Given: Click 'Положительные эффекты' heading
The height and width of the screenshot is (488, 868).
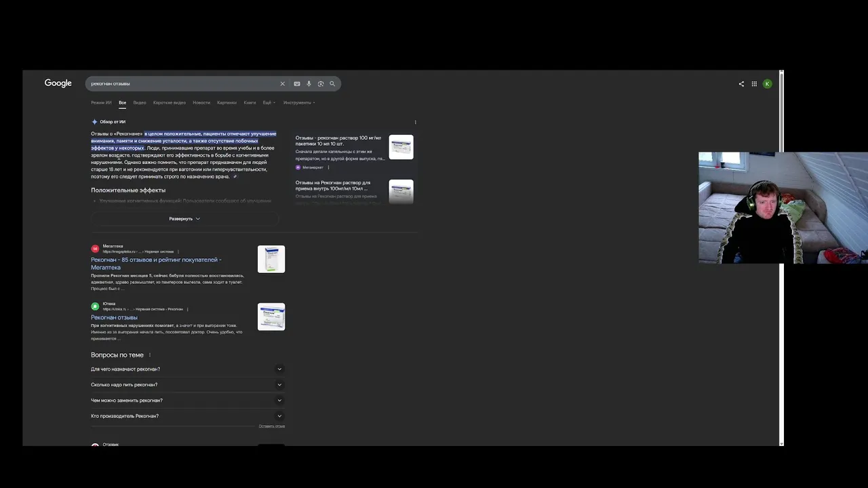Looking at the screenshot, I should click(128, 190).
